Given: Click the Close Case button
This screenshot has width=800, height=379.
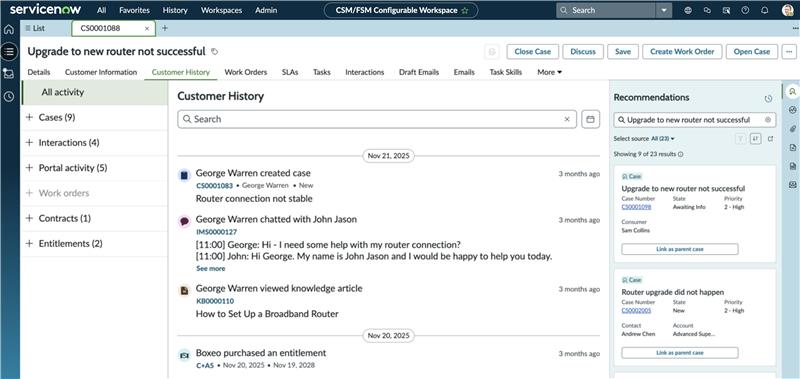Looking at the screenshot, I should point(533,52).
